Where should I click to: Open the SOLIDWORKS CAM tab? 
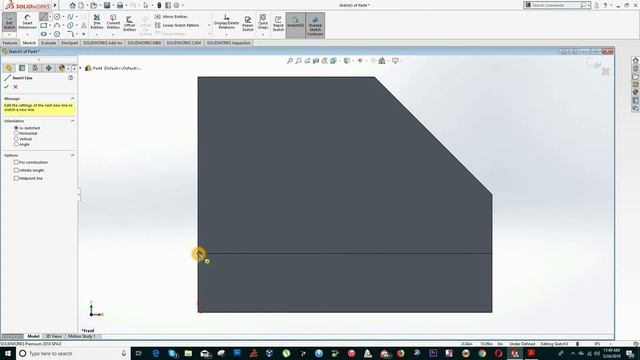(184, 43)
